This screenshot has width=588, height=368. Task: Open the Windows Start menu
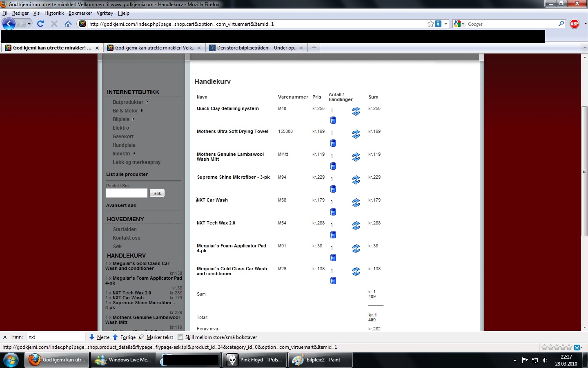tap(11, 360)
